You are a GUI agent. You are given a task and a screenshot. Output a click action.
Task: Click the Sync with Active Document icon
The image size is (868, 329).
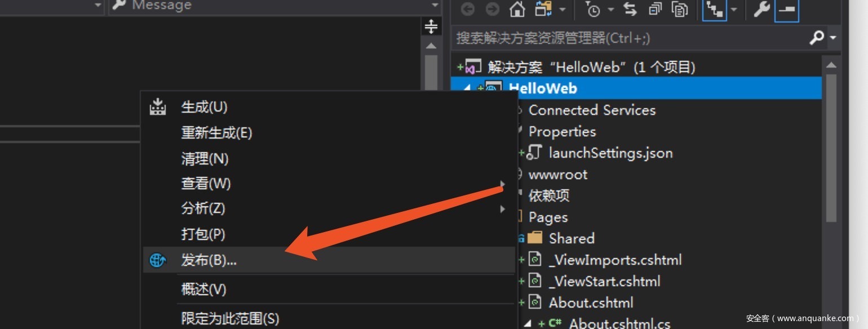point(629,10)
